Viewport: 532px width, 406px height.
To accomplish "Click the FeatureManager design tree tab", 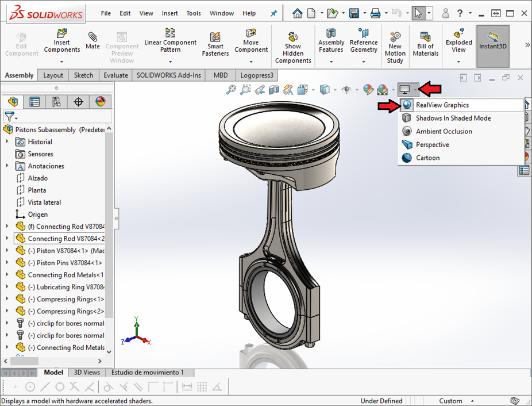I will 13,102.
